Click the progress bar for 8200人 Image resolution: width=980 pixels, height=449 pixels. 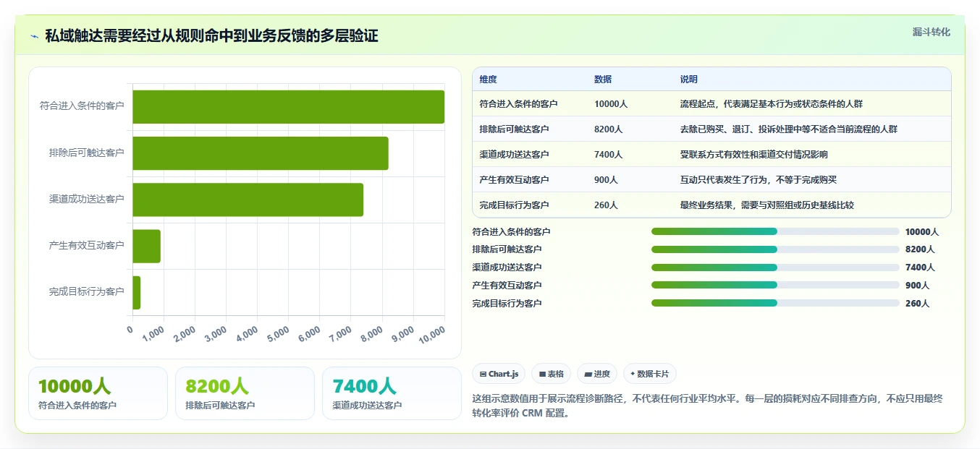[x=775, y=249]
